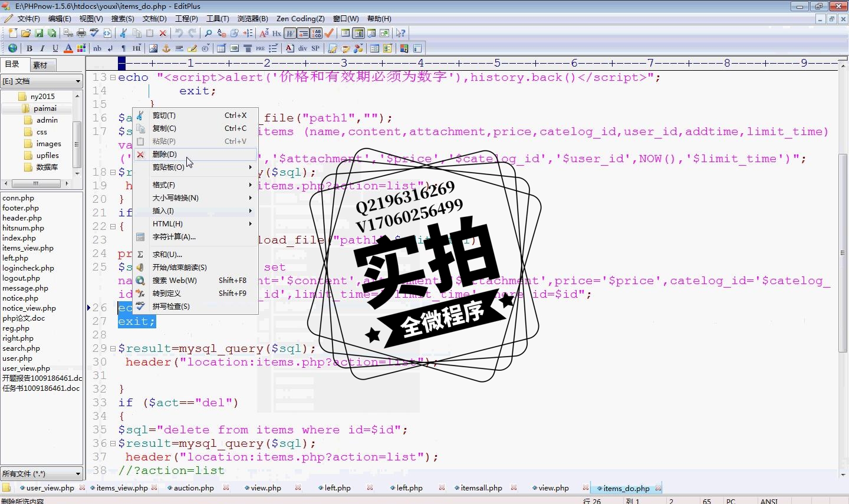Viewport: 849px width, 504px height.
Task: Switch to the itemsall.php document tab
Action: (481, 487)
